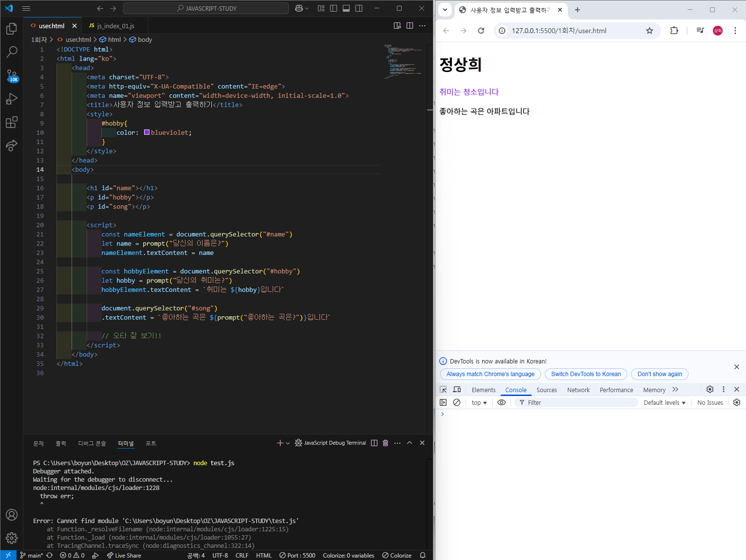Open a new Chrome tab
Screen dimensions: 746x560
pyautogui.click(x=578, y=10)
